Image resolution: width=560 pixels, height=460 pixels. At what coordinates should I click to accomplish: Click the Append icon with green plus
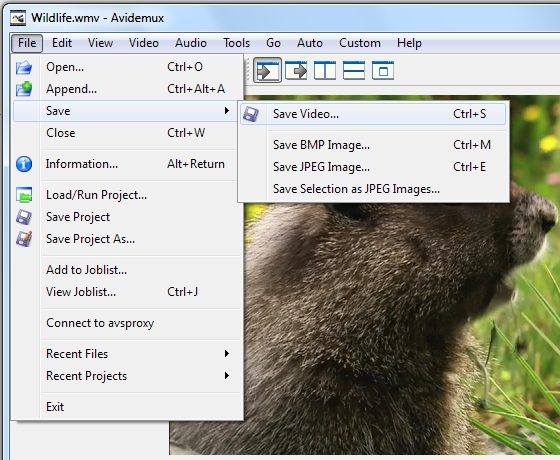[x=24, y=89]
